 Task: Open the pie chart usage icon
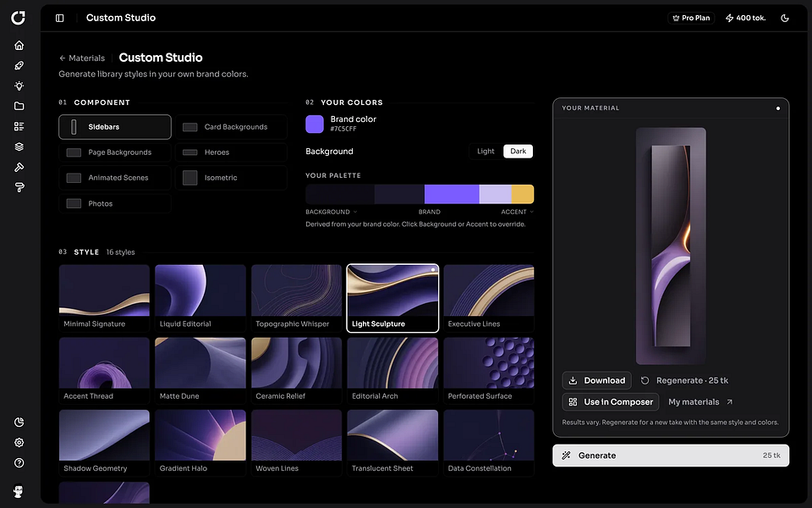tap(19, 422)
